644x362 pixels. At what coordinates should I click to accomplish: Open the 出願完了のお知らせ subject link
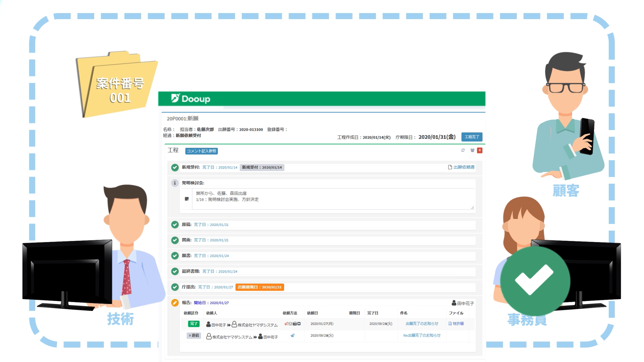[422, 323]
